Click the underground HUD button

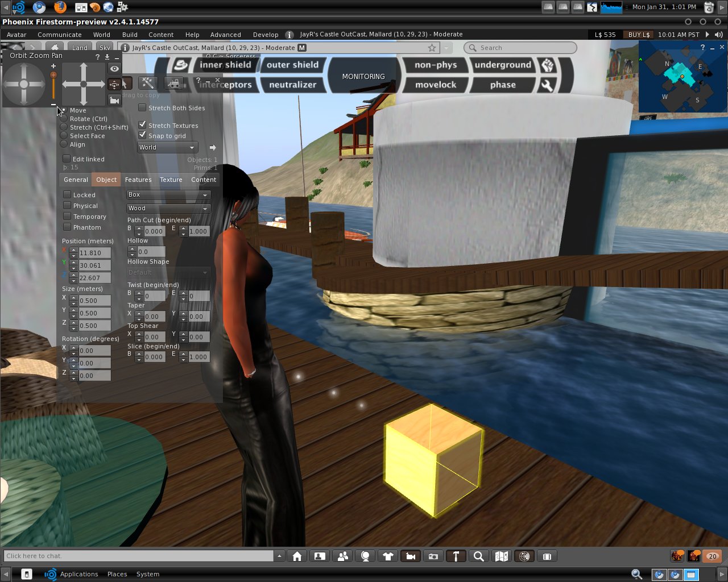coord(503,64)
